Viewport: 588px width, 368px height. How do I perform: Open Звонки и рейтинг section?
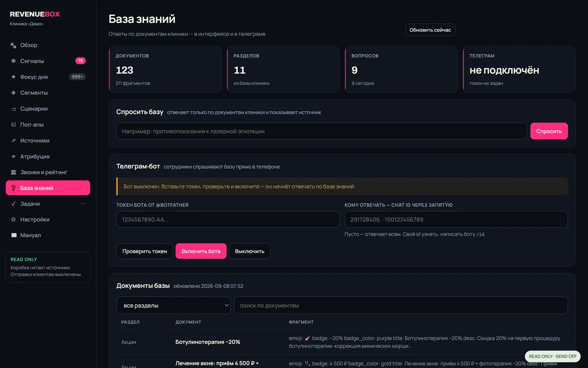(48, 172)
